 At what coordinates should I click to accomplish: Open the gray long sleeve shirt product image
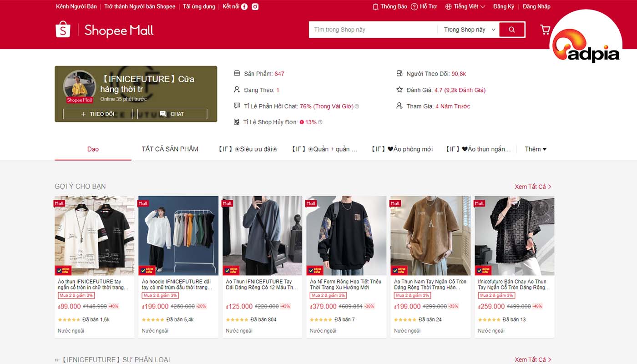(x=263, y=236)
